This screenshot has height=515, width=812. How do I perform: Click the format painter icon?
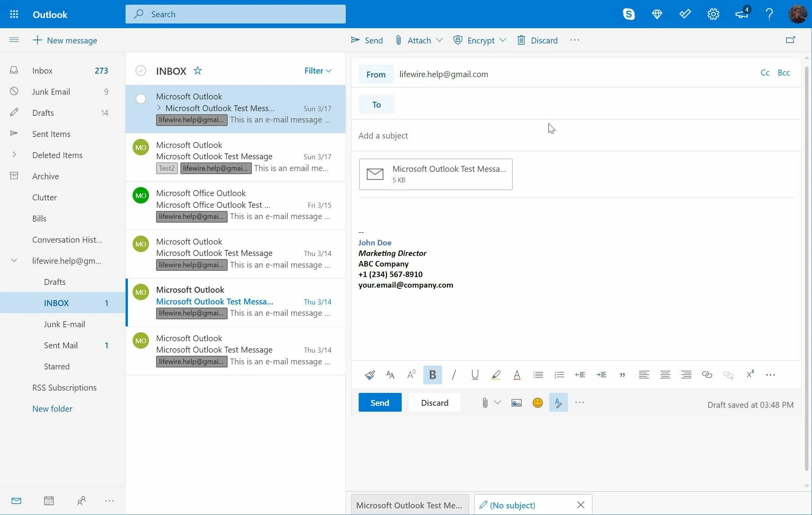pyautogui.click(x=370, y=375)
